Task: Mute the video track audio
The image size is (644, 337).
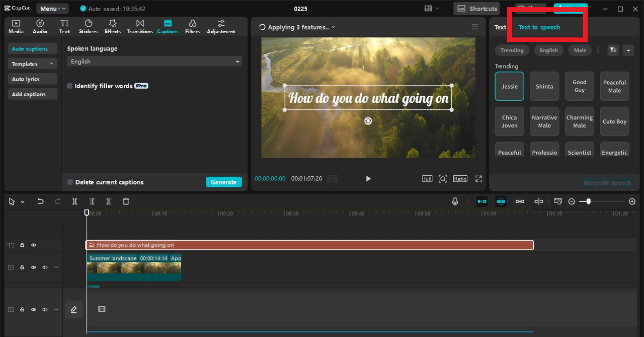Action: 44,267
